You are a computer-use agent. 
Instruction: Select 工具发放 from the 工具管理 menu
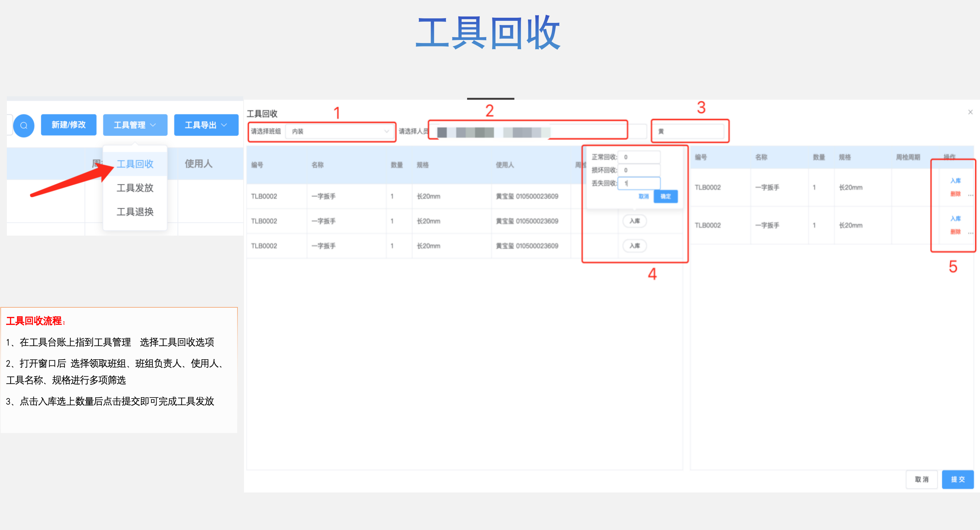(x=135, y=188)
